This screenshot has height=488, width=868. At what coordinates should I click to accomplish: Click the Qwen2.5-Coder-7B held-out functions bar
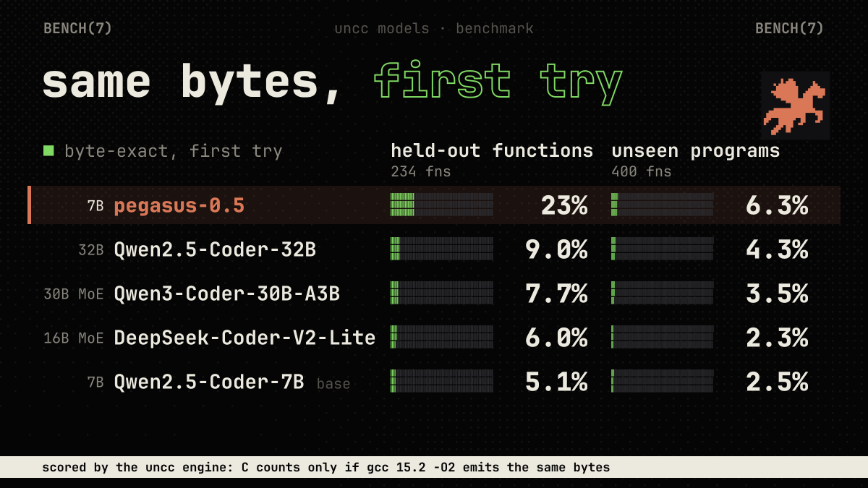[x=442, y=381]
